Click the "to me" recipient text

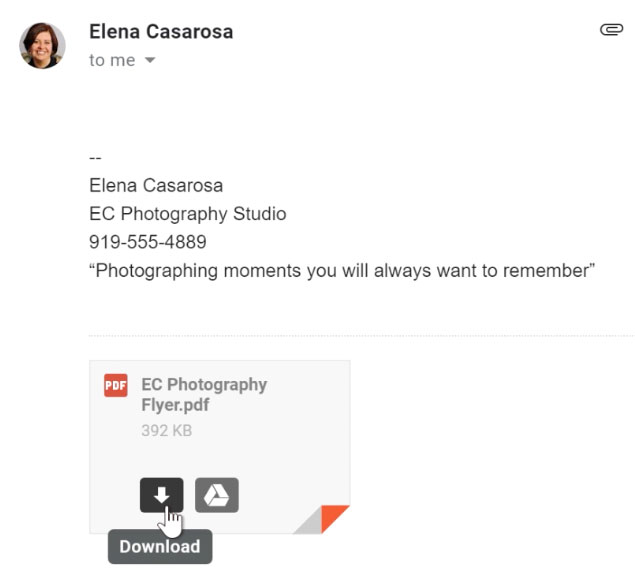click(111, 60)
